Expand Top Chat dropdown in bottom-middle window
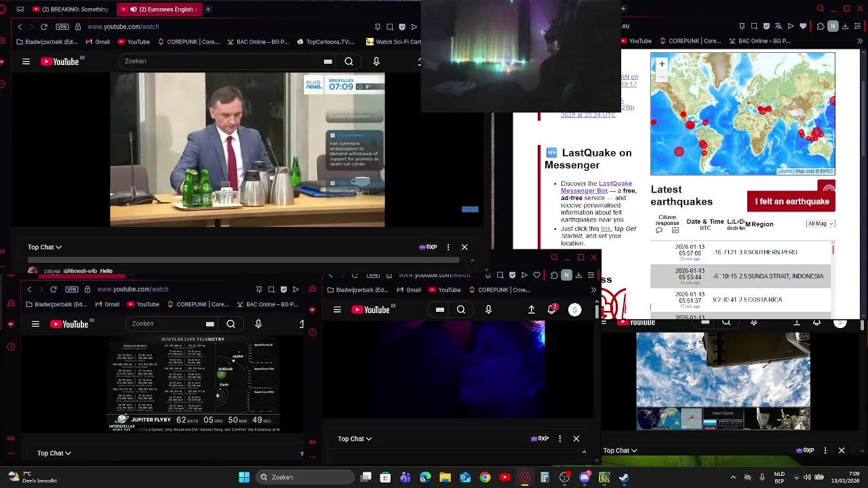Screen dimensions: 868x488 click(x=355, y=439)
